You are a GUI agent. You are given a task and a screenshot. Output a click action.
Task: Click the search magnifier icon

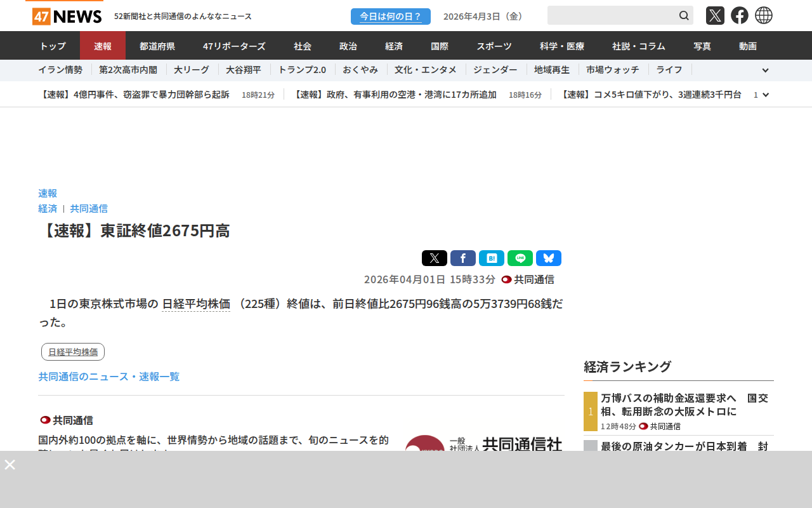684,15
